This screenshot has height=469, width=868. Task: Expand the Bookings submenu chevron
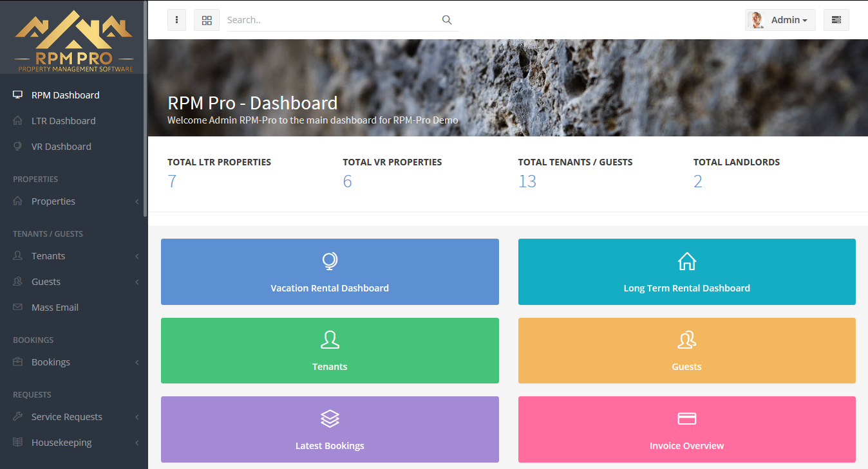(x=137, y=362)
